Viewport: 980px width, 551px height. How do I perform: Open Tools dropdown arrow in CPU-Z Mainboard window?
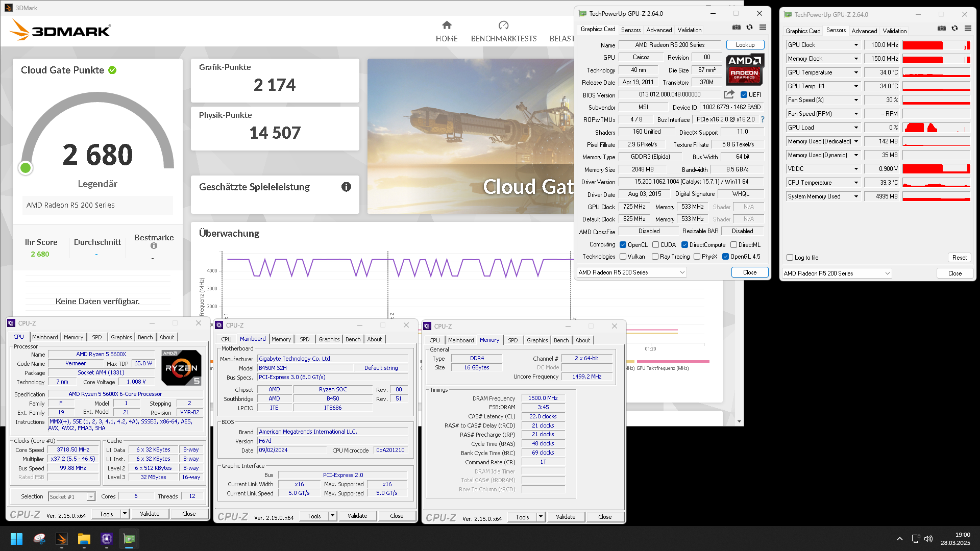click(x=332, y=516)
